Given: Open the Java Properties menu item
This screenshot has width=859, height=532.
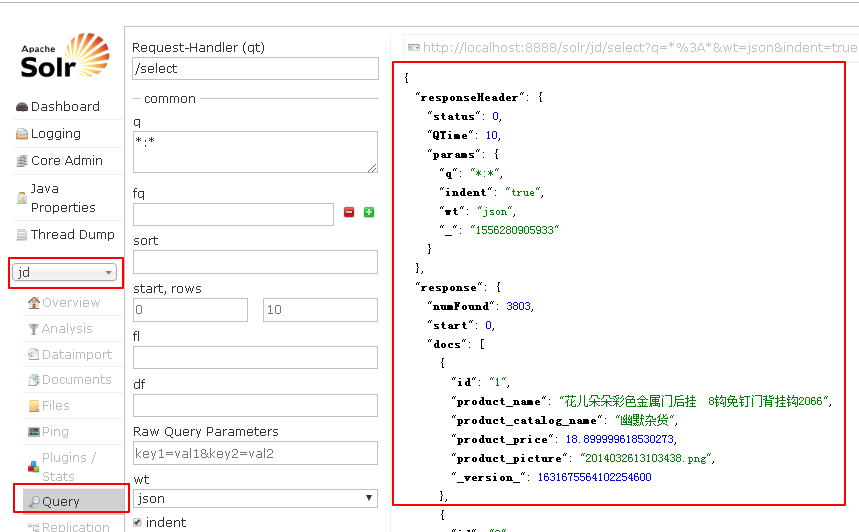Looking at the screenshot, I should 63,198.
